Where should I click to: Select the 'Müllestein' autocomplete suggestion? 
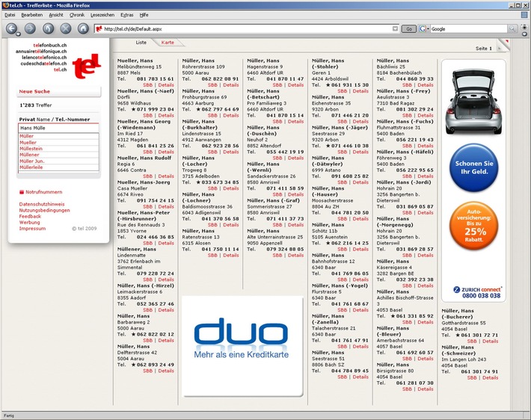(x=32, y=149)
